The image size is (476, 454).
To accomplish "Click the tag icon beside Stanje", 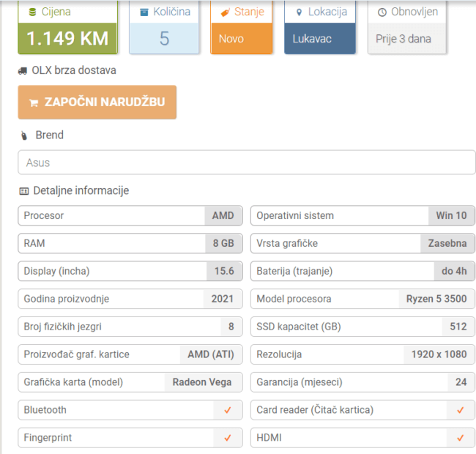I will coord(225,12).
